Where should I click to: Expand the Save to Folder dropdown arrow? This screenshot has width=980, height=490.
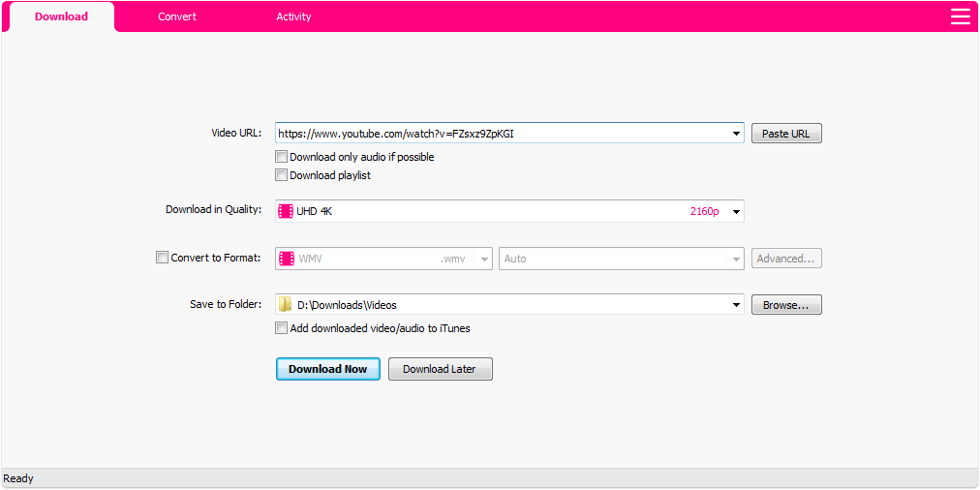pyautogui.click(x=736, y=305)
